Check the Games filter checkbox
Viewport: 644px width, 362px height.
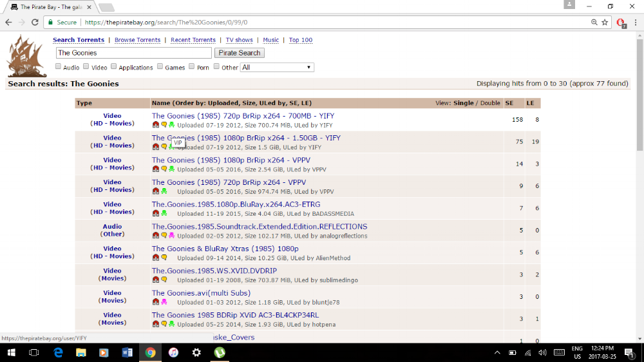[160, 66]
